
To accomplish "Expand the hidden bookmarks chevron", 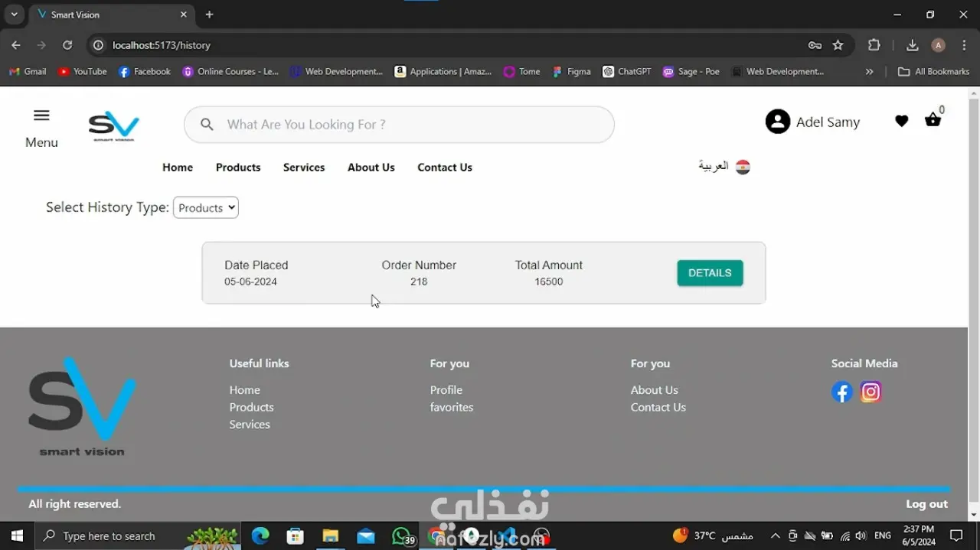I will [869, 71].
